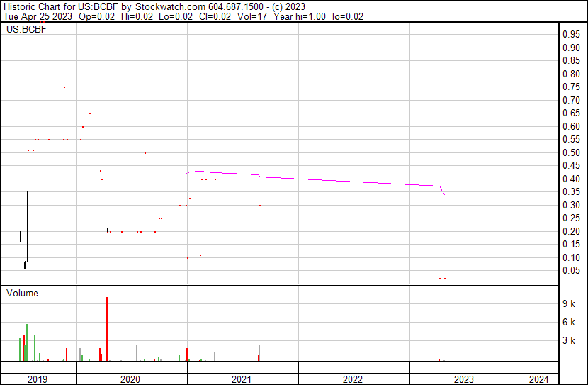Select the 2020 year label
The width and height of the screenshot is (588, 385).
pos(130,379)
